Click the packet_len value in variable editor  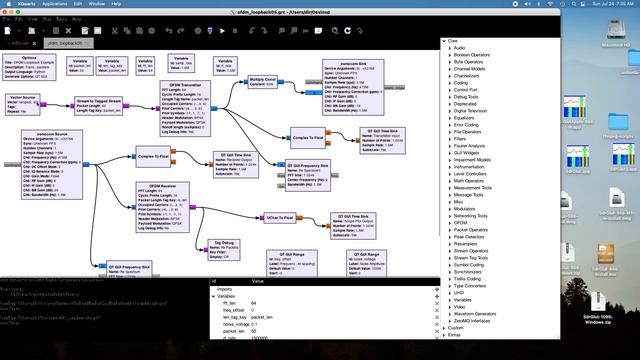click(x=253, y=331)
